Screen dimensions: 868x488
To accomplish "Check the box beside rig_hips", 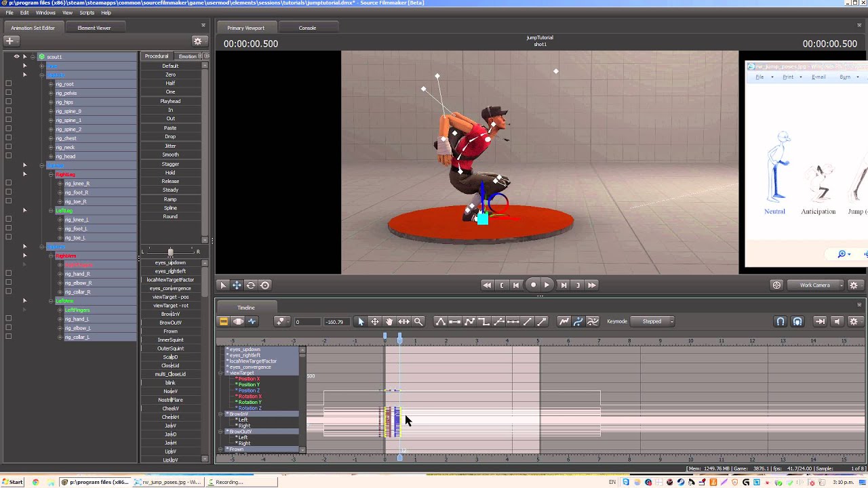I will [x=8, y=102].
